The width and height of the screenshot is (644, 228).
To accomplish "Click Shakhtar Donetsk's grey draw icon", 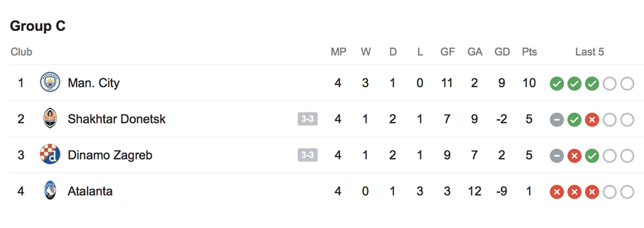I will [556, 120].
